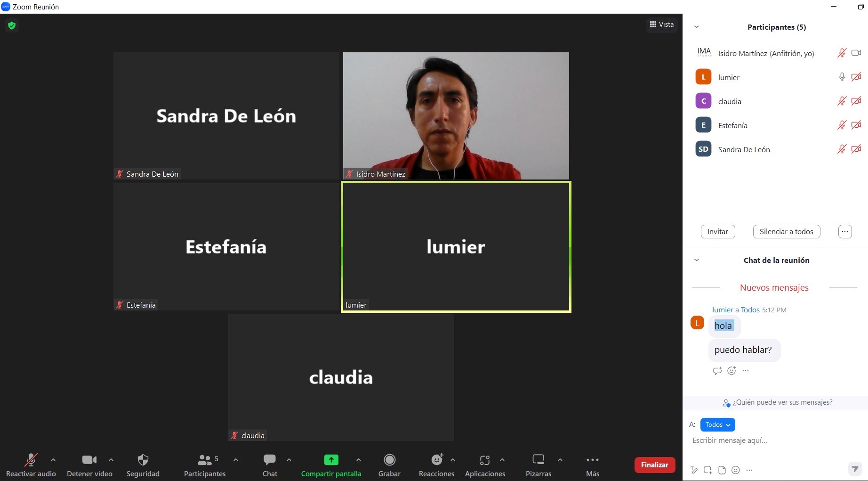Click the emoji icon in chat composer
868x481 pixels.
coord(736,470)
